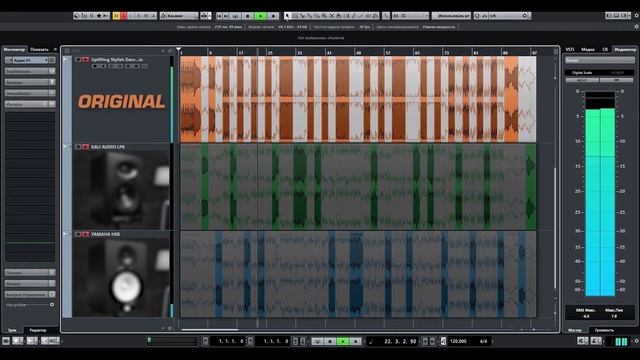Expand the third Inspector section
This screenshot has height=360, width=640.
[30, 82]
